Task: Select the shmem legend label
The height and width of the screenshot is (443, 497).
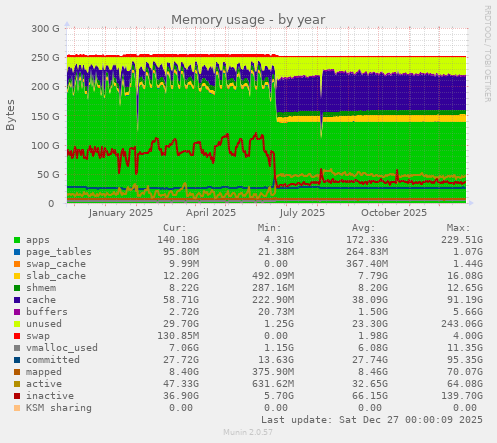Action: coord(41,288)
